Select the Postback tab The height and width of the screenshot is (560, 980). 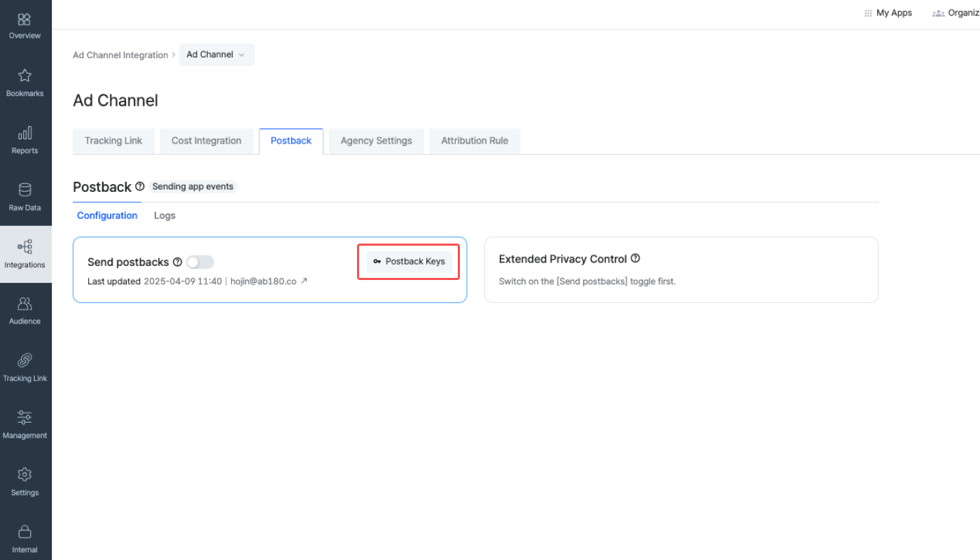[x=291, y=141]
